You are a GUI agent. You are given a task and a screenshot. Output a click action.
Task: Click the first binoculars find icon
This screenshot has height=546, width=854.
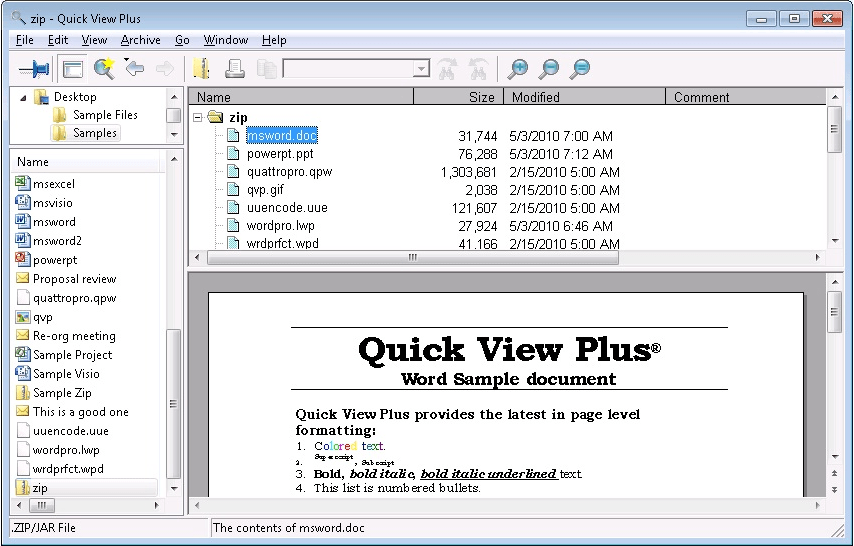pyautogui.click(x=447, y=69)
